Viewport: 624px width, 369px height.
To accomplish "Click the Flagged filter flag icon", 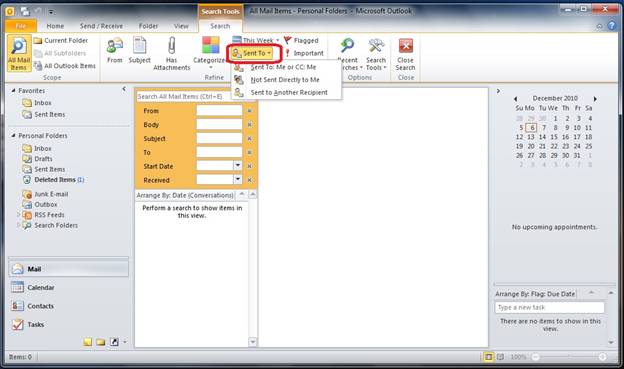I will (287, 40).
